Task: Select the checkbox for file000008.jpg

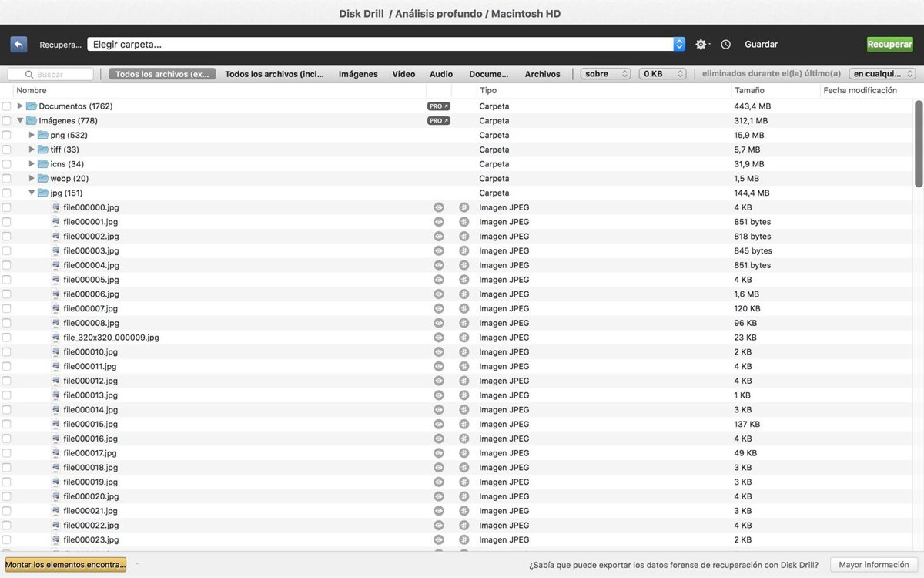Action: coord(7,323)
